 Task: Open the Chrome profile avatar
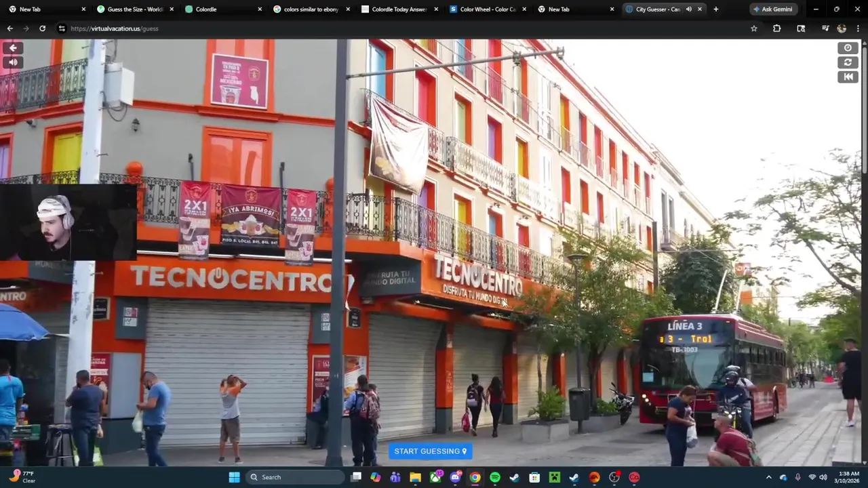click(x=842, y=28)
